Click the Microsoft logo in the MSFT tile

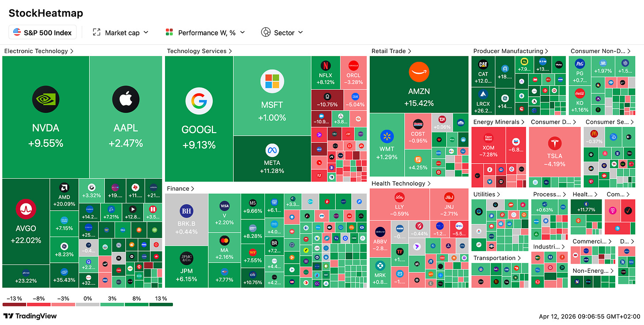point(272,81)
